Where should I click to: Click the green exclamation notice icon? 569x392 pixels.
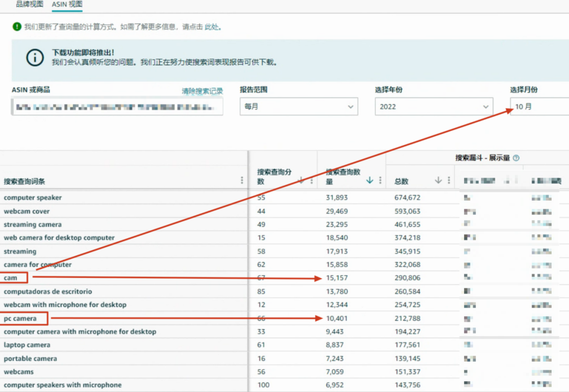point(17,26)
